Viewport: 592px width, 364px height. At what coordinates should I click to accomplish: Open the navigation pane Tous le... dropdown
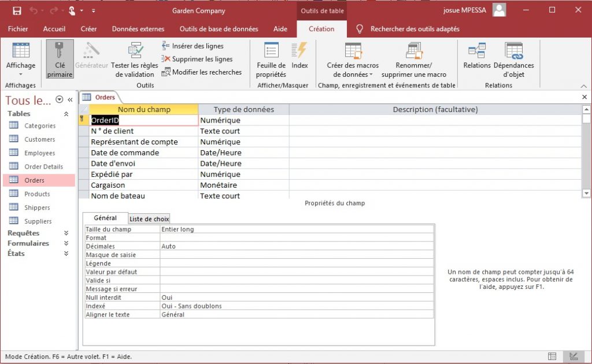click(59, 100)
